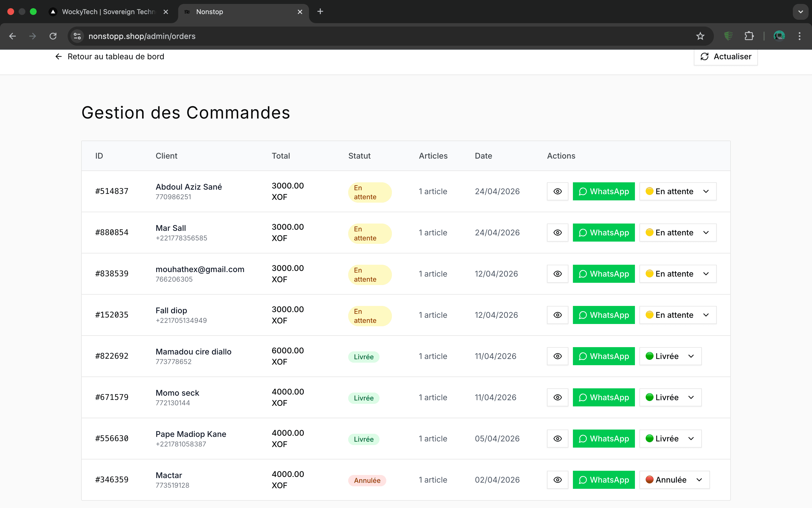Click the En attente badge for #514837
Viewport: 812px width, 508px height.
pyautogui.click(x=370, y=192)
